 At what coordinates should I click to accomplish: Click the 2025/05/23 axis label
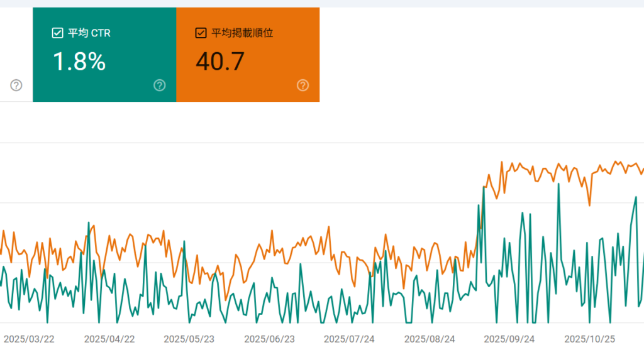click(188, 338)
